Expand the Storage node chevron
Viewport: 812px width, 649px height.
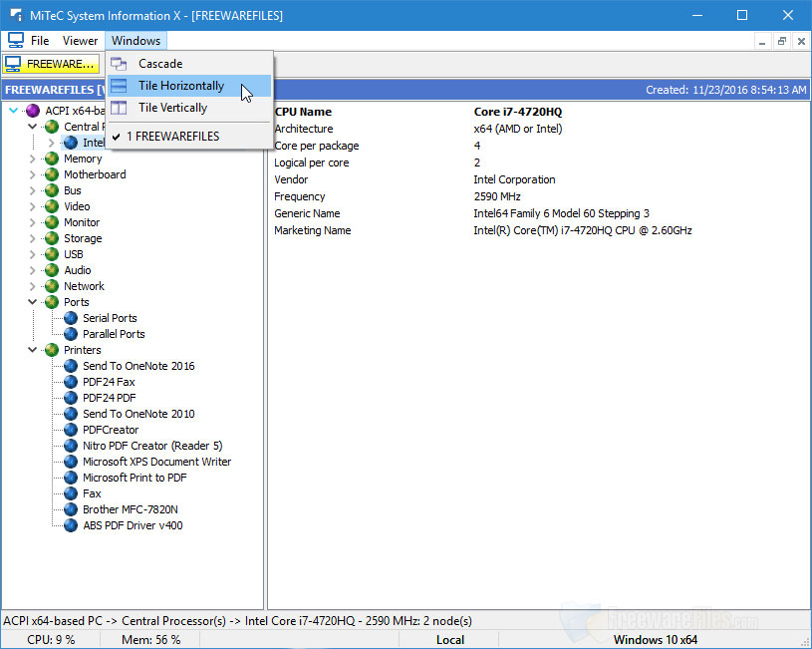tap(32, 238)
